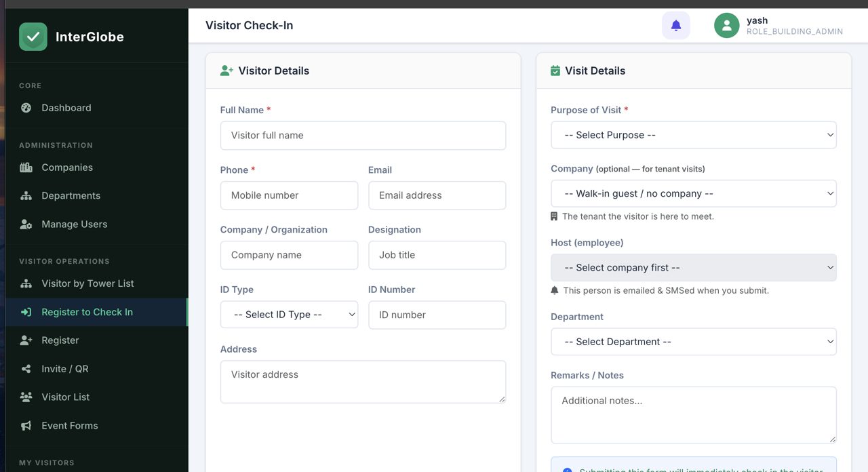The width and height of the screenshot is (868, 472).
Task: Open notifications via the bell icon
Action: pyautogui.click(x=676, y=26)
